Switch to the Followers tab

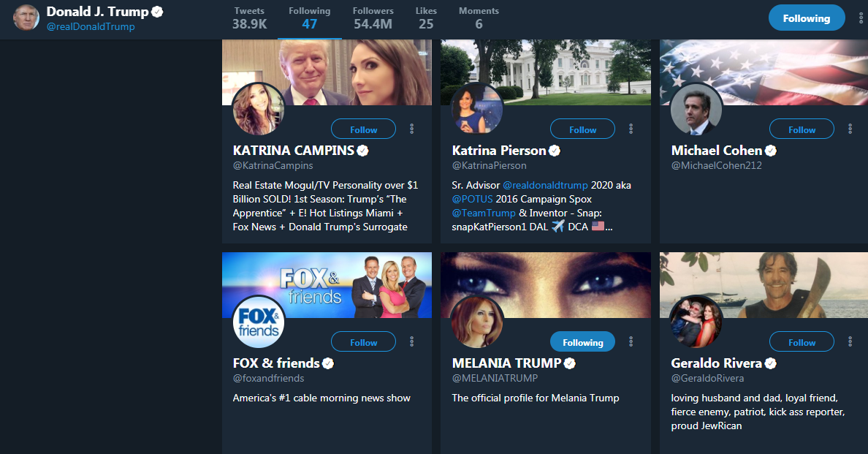373,18
